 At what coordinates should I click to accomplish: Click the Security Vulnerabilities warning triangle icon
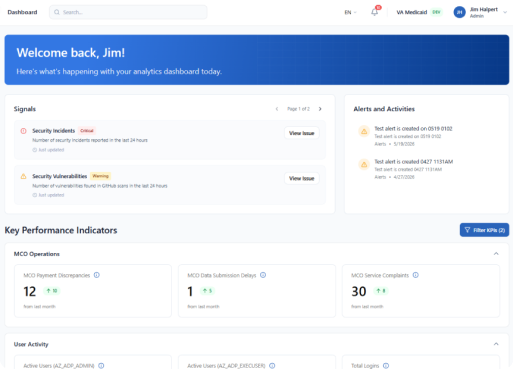click(23, 176)
